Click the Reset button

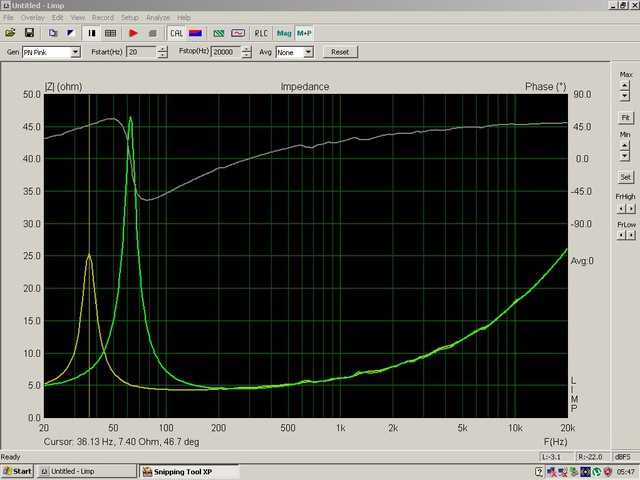click(x=340, y=52)
